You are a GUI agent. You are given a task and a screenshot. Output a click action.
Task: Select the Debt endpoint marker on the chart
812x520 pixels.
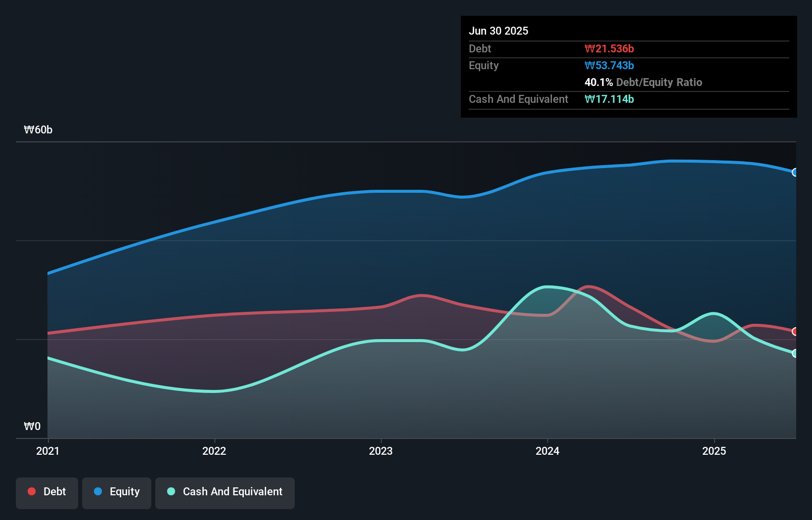795,332
